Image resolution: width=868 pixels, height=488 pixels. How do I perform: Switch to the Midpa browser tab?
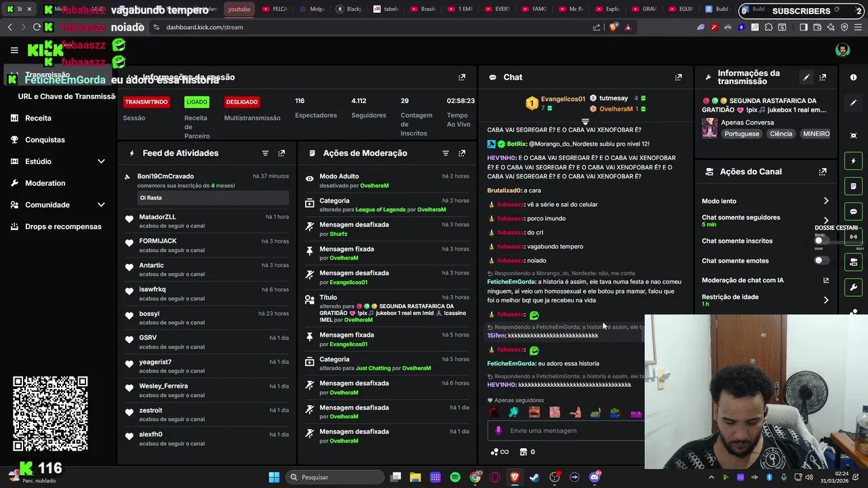(x=312, y=9)
